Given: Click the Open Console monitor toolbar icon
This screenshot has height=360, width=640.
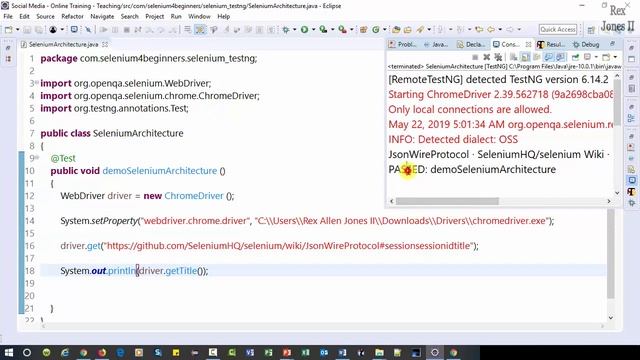Looking at the screenshot, I should pyautogui.click(x=74, y=29).
